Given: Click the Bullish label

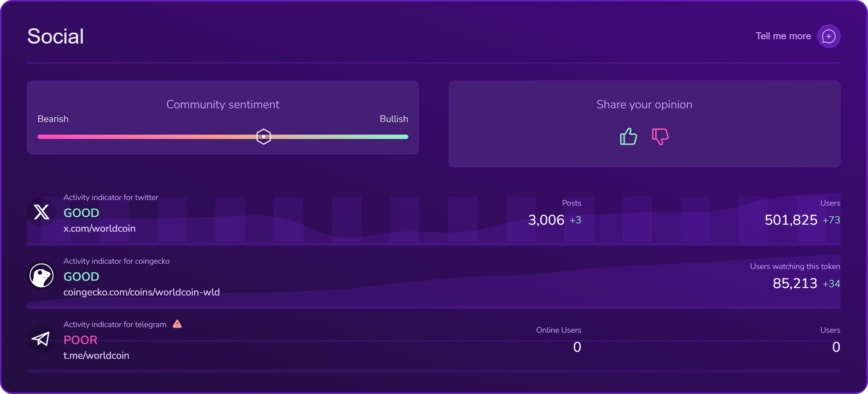Looking at the screenshot, I should point(394,119).
